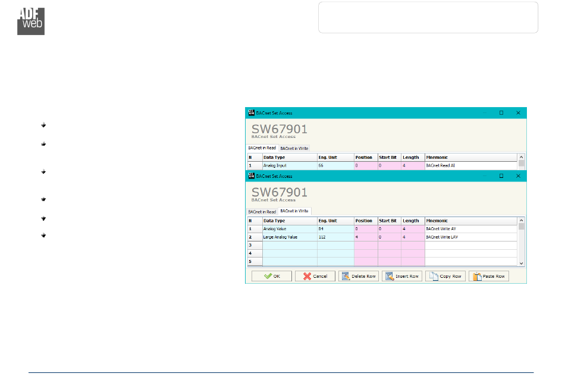Click the red X icon on Cancel
Viewport: 565px width, 392px height.
click(307, 276)
